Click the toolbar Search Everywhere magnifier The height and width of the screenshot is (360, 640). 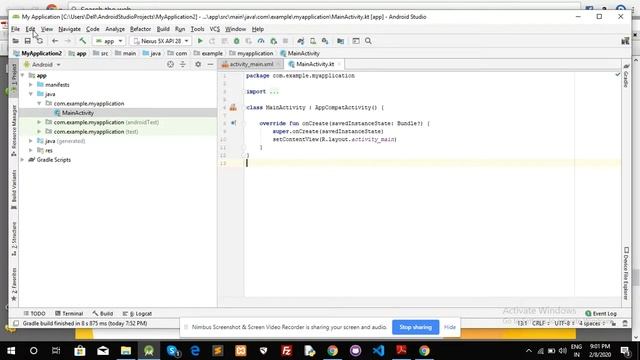(368, 41)
